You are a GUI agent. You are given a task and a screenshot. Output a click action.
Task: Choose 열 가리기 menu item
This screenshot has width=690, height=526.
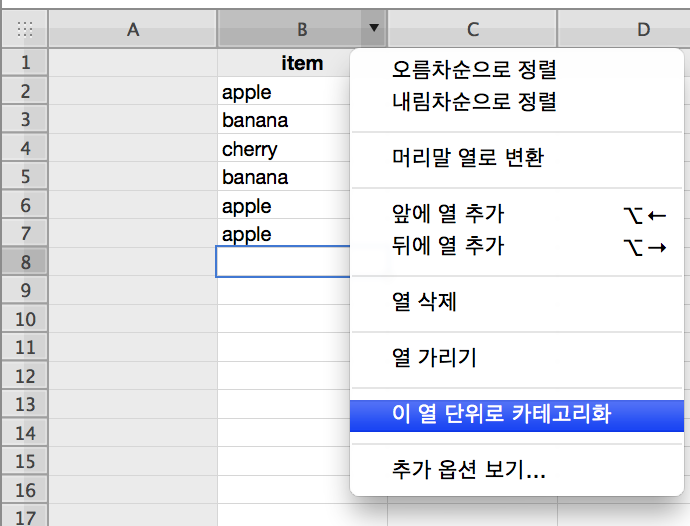517,357
